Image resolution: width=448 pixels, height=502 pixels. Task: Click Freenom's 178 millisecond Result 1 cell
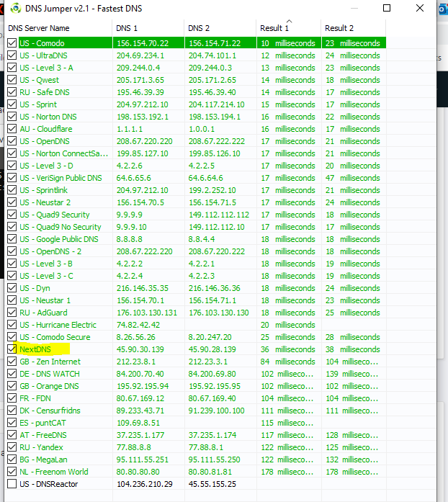[x=287, y=472]
